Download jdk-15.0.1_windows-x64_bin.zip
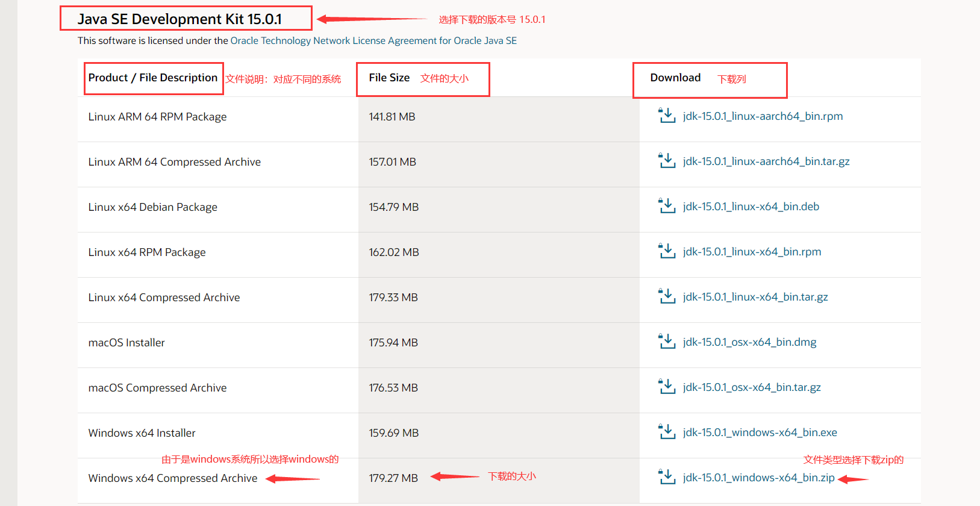Image resolution: width=980 pixels, height=506 pixels. click(759, 478)
